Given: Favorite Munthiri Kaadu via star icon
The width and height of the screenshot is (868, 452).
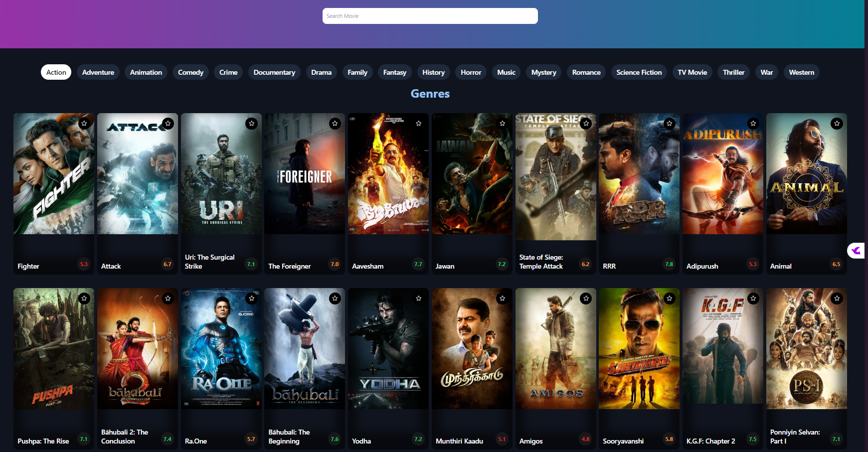Looking at the screenshot, I should click(x=503, y=298).
